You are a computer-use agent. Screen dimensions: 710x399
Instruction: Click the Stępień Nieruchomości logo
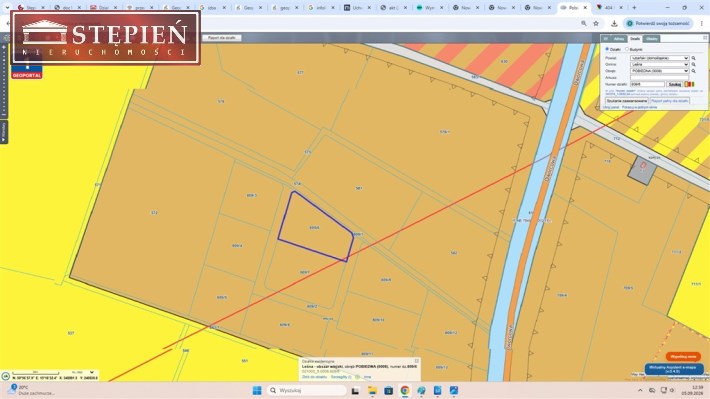pyautogui.click(x=106, y=38)
